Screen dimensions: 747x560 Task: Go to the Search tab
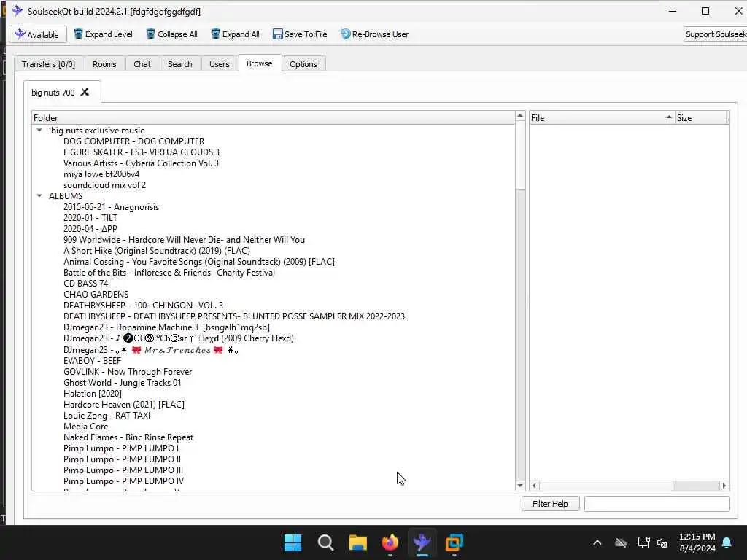coord(179,64)
